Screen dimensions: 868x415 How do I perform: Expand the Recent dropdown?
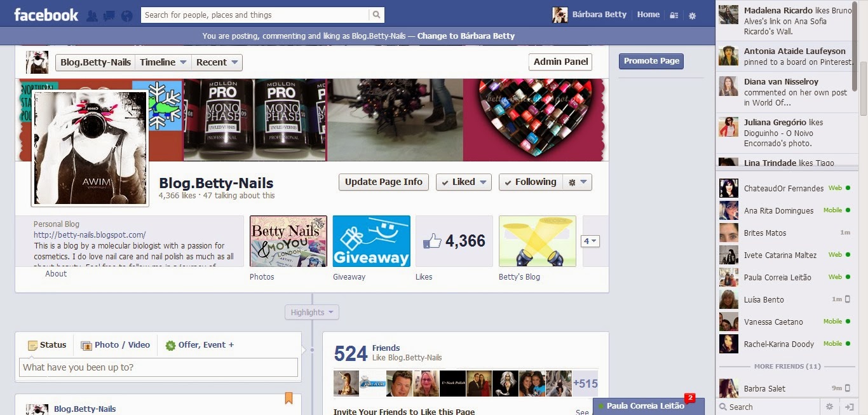pyautogui.click(x=217, y=62)
